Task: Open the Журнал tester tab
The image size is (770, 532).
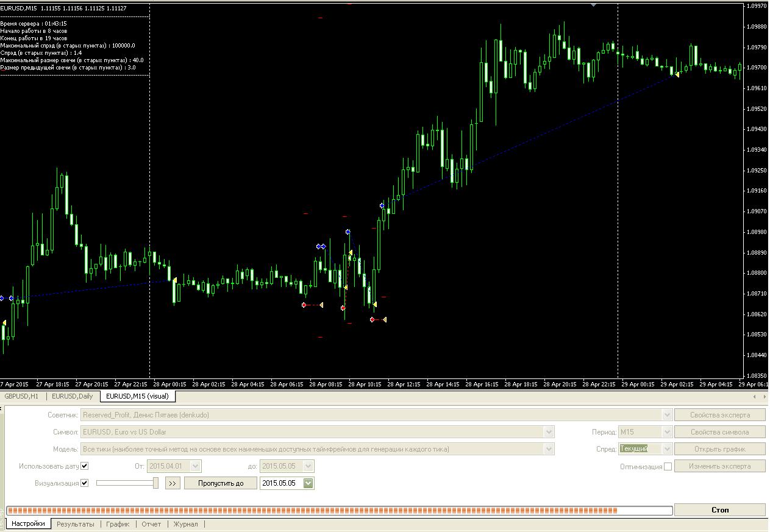Action: click(x=185, y=524)
